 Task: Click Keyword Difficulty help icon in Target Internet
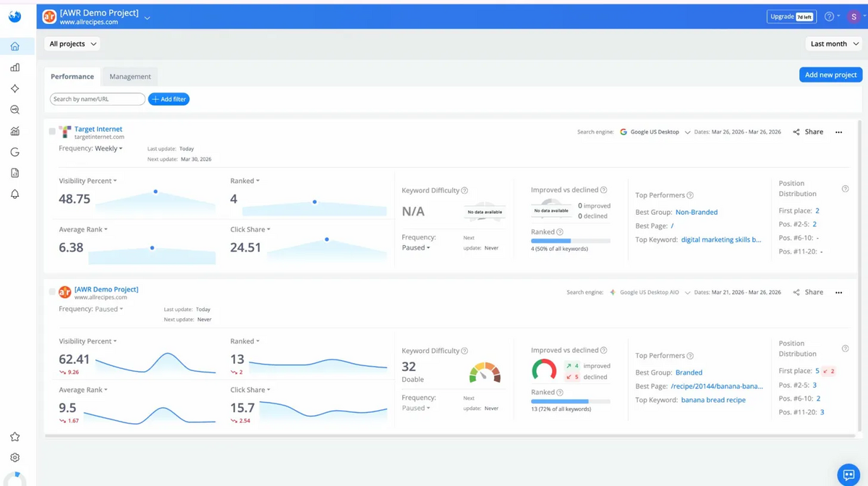click(464, 190)
